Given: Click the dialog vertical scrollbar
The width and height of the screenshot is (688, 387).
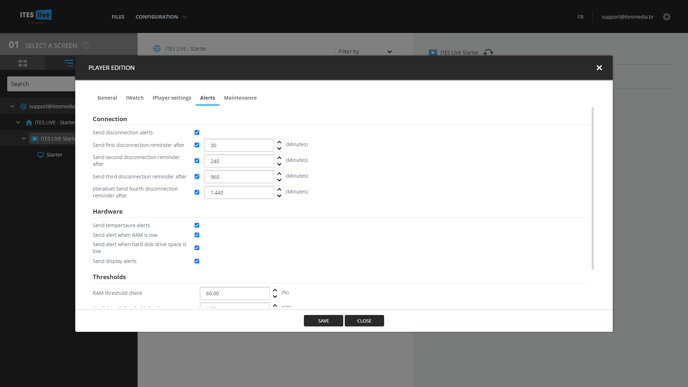Looking at the screenshot, I should click(592, 188).
